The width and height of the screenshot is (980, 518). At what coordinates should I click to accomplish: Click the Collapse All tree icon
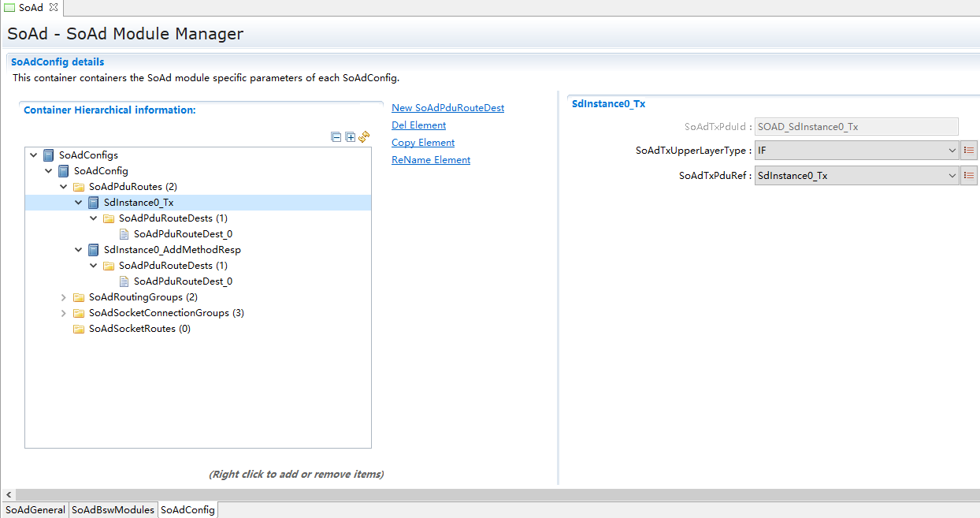(336, 137)
